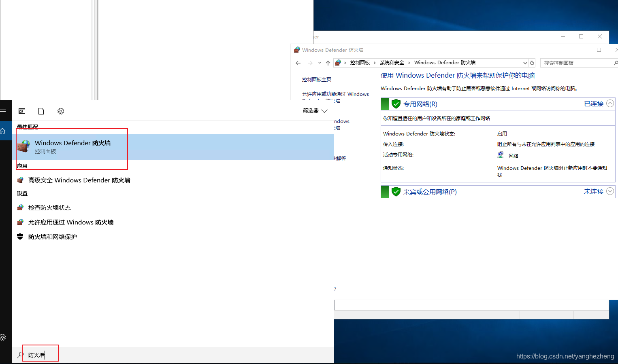Screen dimensions: 618x364
Task: Open the 筛选器 filter dropdown
Action: click(315, 110)
